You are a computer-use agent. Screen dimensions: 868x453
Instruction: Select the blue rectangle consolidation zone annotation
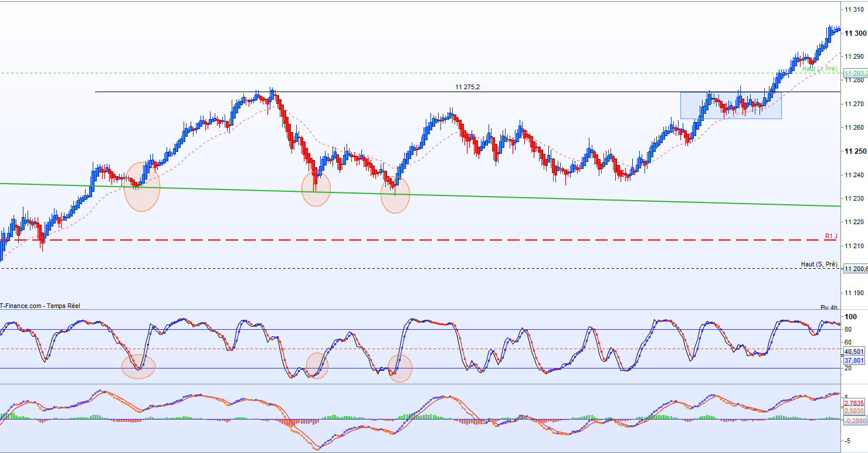[731, 106]
